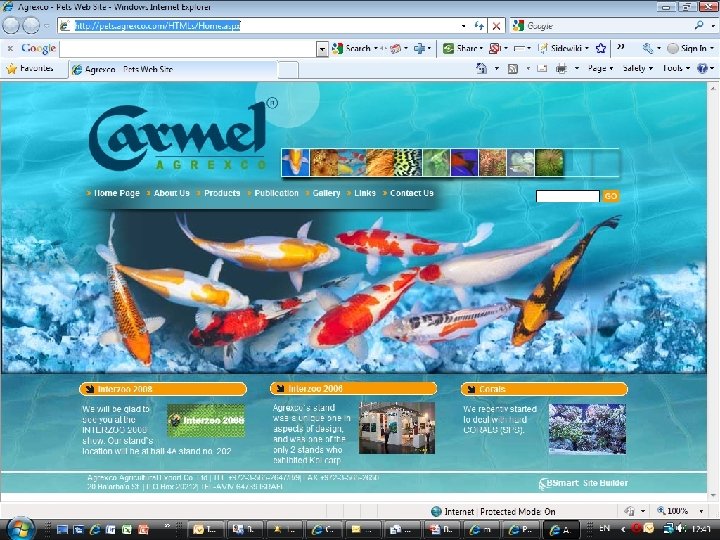Viewport: 720px width, 540px height.
Task: Click the BSmart Site Builder link
Action: (583, 483)
